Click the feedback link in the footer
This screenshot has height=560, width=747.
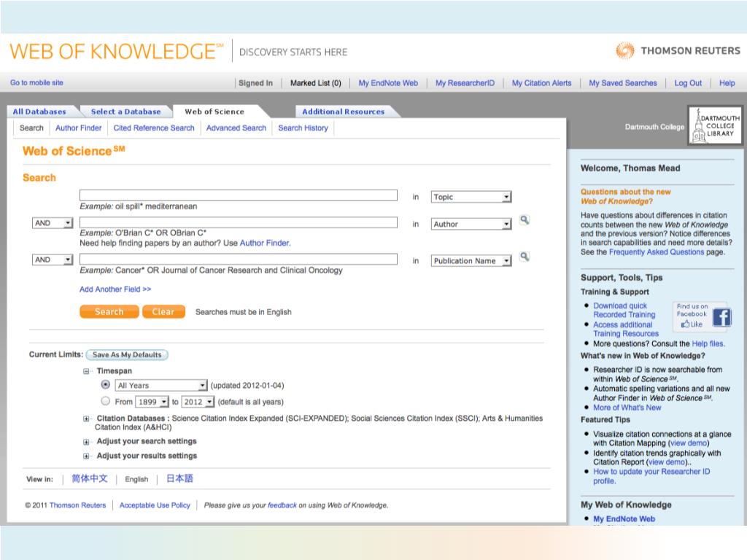point(282,505)
